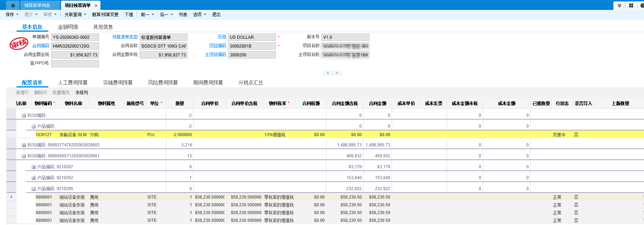Close the 项目预算清单 tab
The image size is (644, 225).
(96, 6)
